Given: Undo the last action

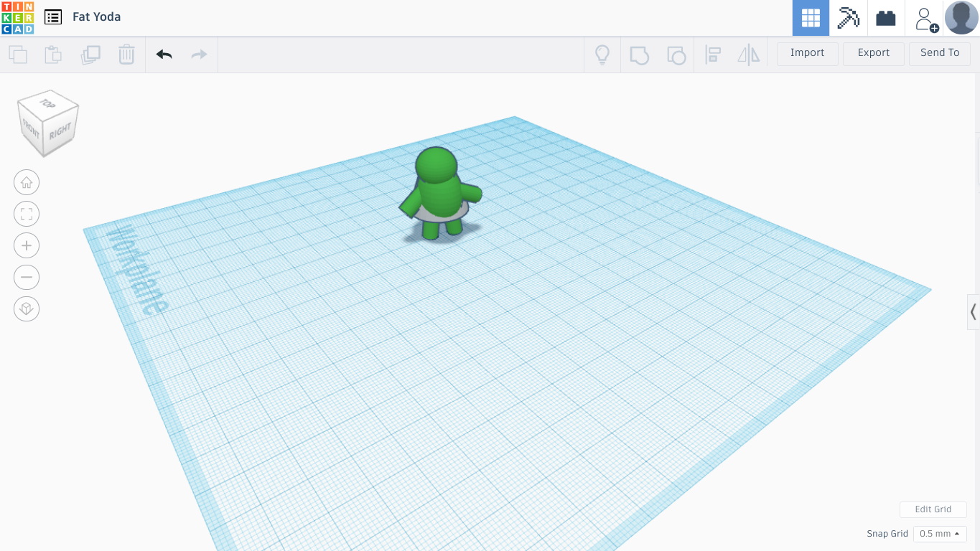Looking at the screenshot, I should 164,55.
